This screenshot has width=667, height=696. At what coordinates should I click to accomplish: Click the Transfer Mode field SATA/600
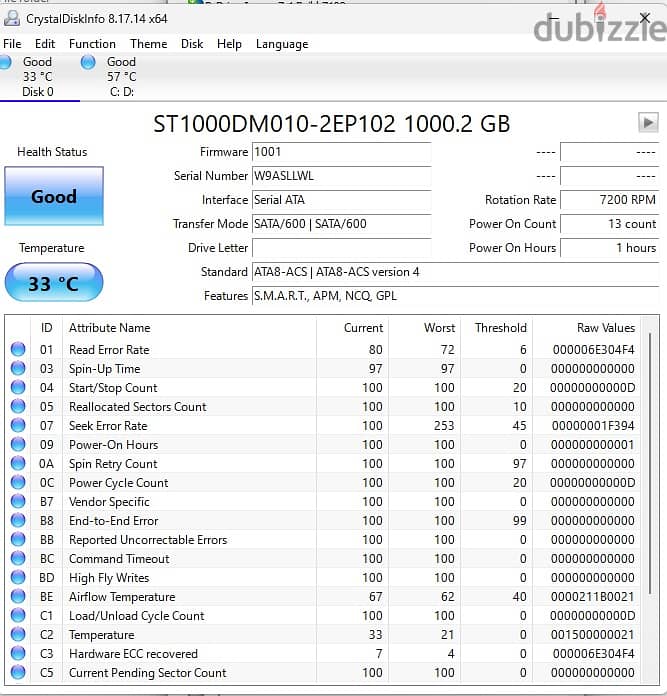341,224
